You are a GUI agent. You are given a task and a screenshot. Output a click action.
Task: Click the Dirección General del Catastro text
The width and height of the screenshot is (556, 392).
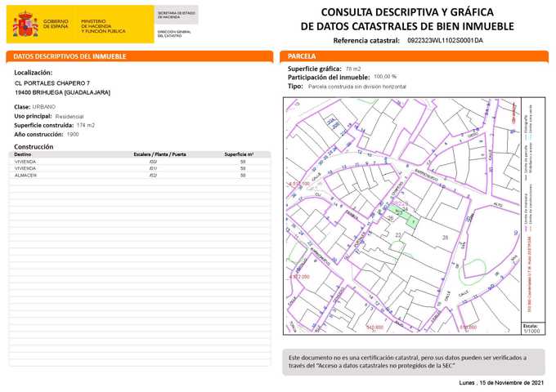[177, 33]
